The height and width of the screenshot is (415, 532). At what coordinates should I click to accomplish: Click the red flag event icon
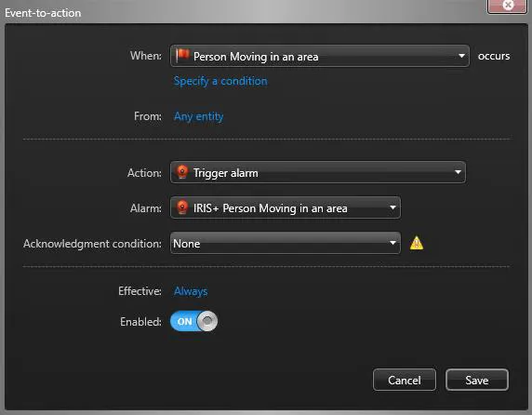coord(182,55)
